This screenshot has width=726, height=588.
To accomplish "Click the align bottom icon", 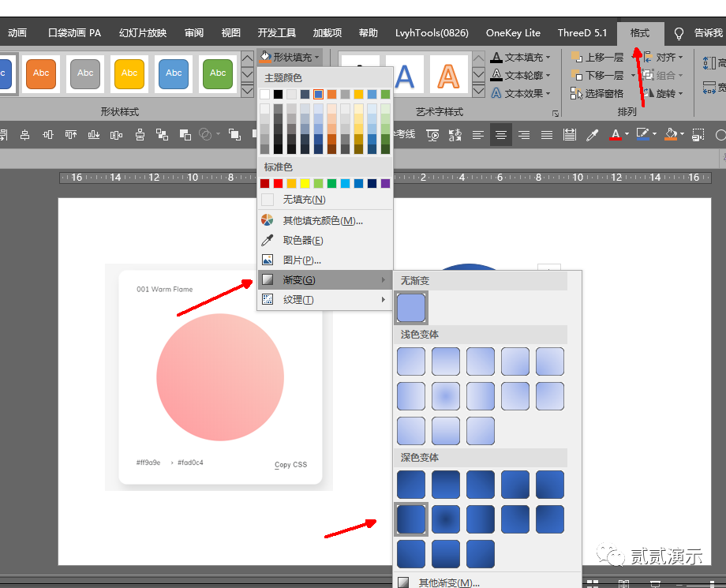I will tap(94, 135).
